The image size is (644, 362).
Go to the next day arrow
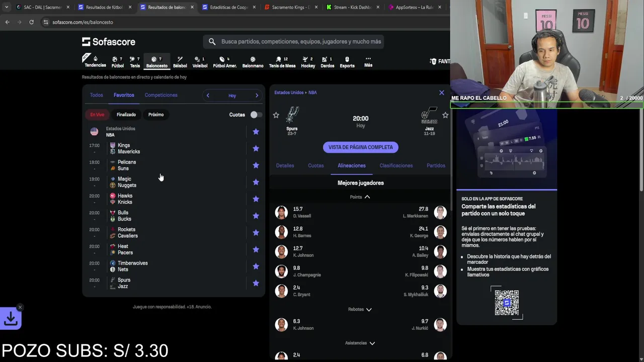coord(257,96)
